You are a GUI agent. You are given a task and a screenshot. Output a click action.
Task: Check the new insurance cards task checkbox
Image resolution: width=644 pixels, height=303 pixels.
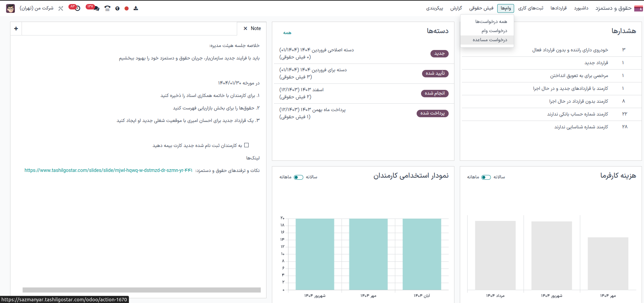246,145
